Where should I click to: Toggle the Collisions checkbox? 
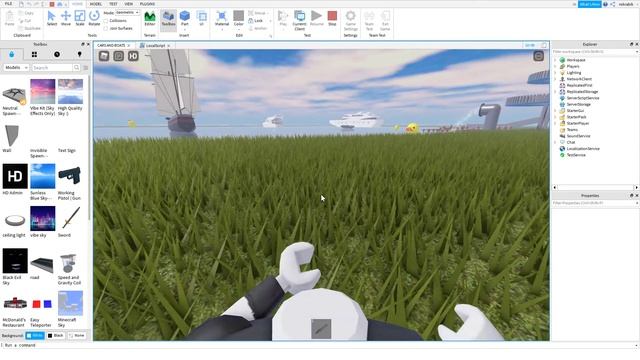click(x=106, y=20)
